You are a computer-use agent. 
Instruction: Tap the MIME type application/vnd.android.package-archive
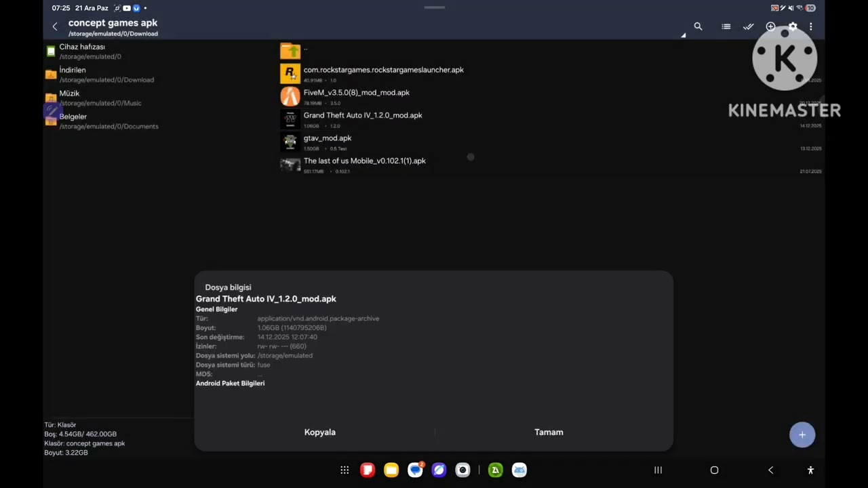point(318,319)
